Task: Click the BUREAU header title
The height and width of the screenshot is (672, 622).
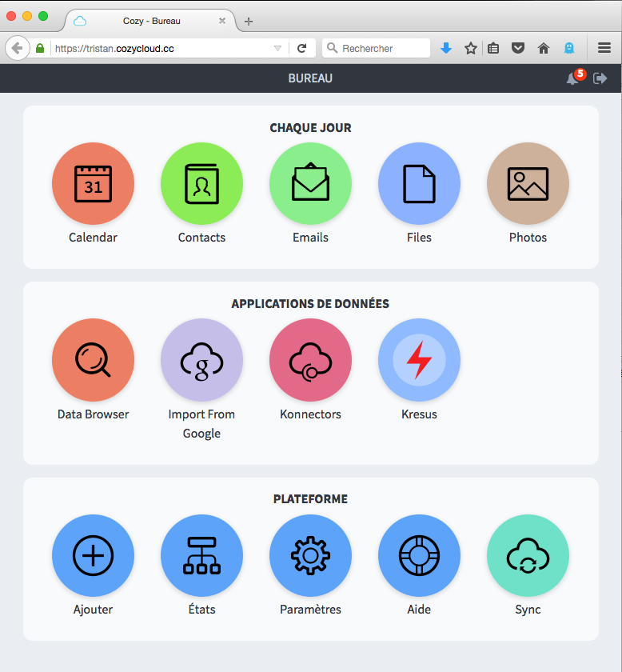Action: pos(310,78)
